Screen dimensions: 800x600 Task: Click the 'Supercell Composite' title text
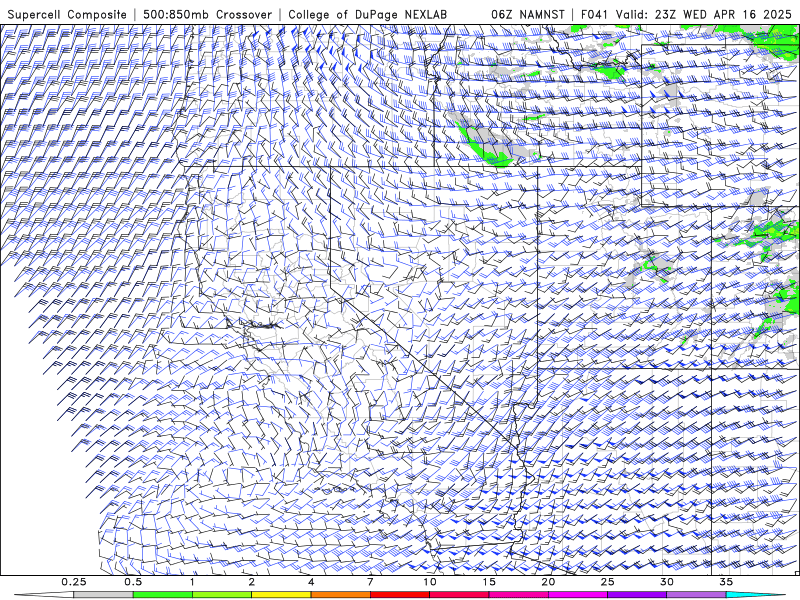pos(67,14)
